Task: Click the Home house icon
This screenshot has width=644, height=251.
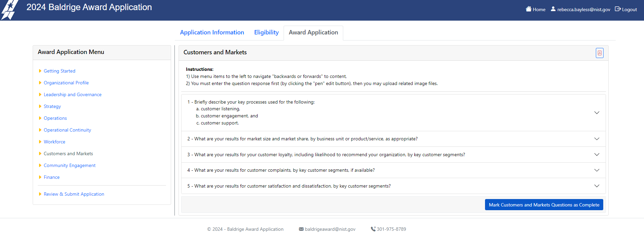Action: 528,9
